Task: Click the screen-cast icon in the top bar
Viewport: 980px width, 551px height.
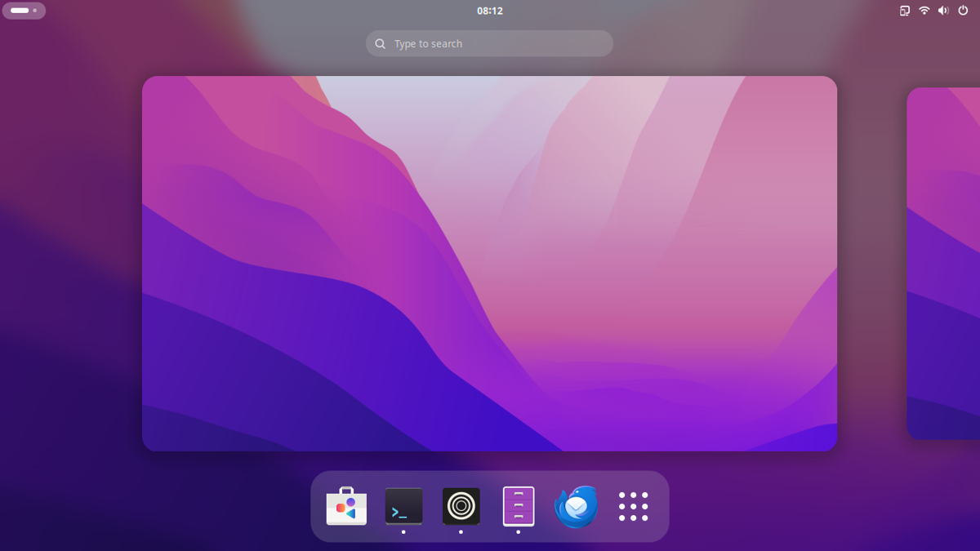Action: 904,11
